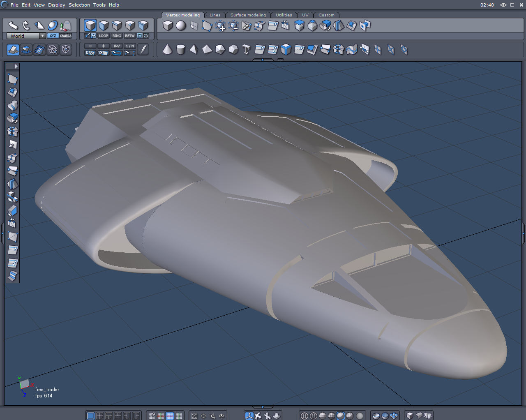Open the File menu

(x=14, y=5)
